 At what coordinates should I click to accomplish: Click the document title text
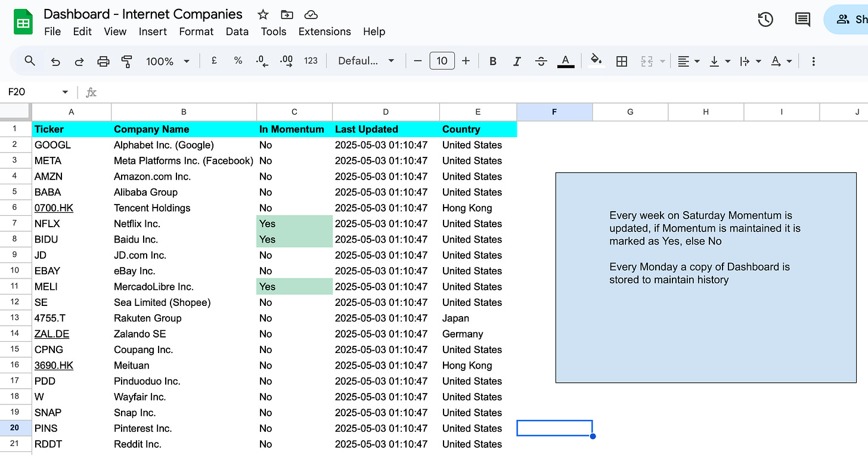point(143,14)
